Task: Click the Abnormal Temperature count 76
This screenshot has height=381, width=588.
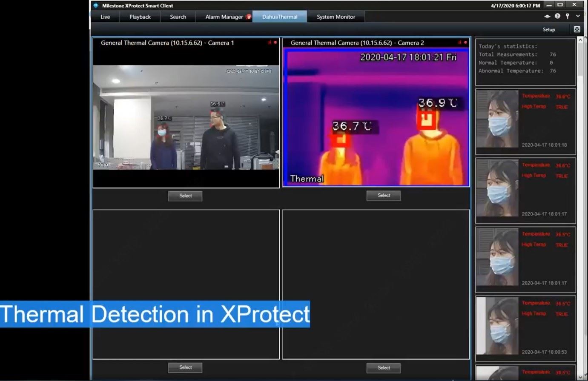Action: pos(553,71)
